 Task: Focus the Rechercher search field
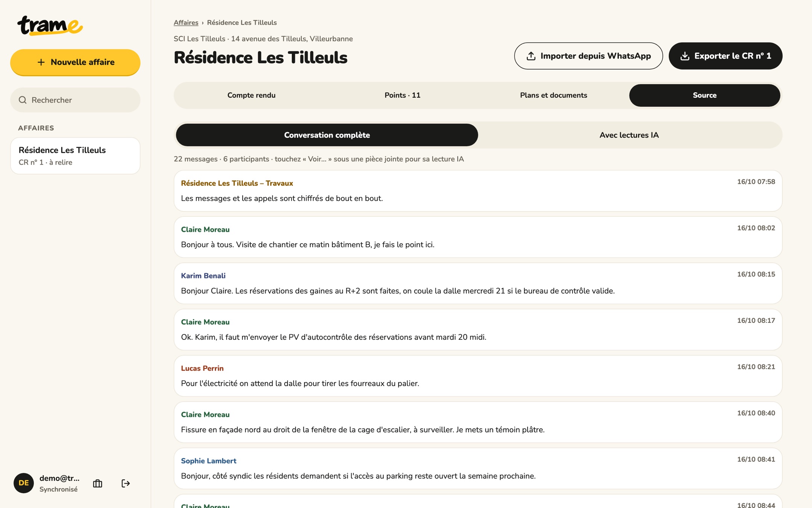point(75,100)
